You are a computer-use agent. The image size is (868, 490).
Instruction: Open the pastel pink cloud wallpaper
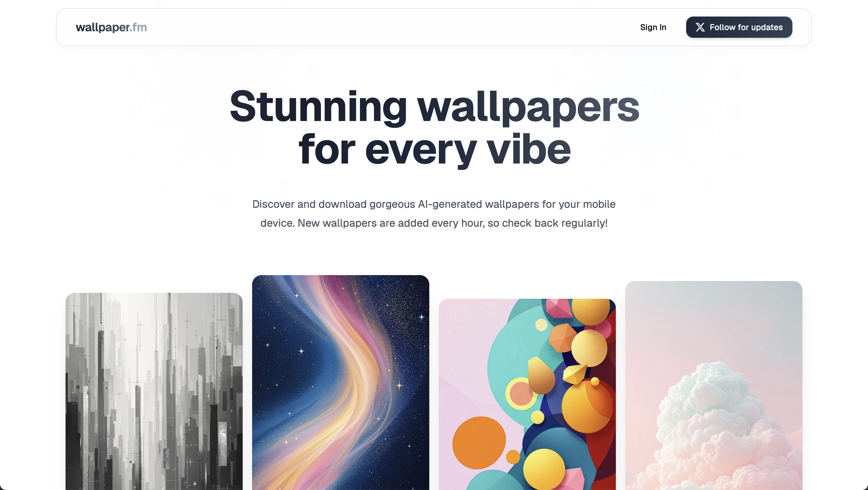pyautogui.click(x=714, y=386)
